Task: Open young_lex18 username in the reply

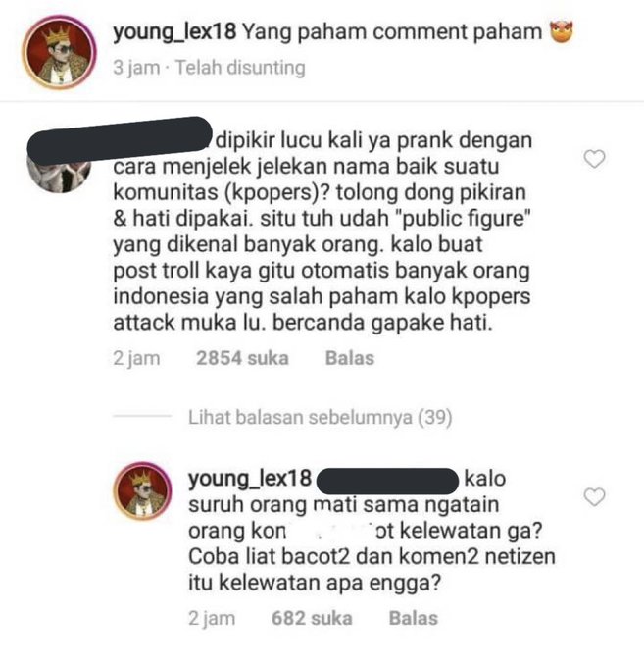Action: (250, 478)
